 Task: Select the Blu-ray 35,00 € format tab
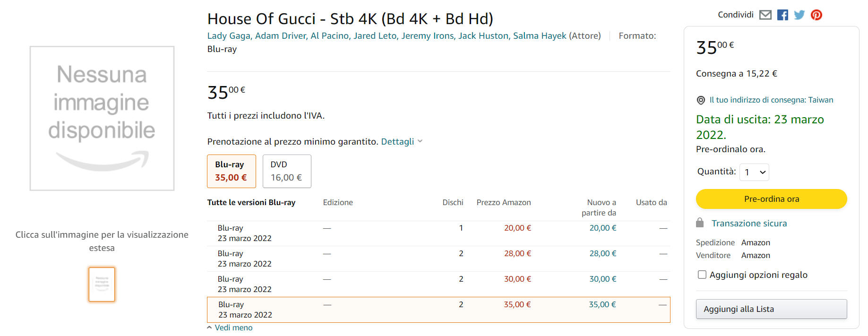(231, 171)
